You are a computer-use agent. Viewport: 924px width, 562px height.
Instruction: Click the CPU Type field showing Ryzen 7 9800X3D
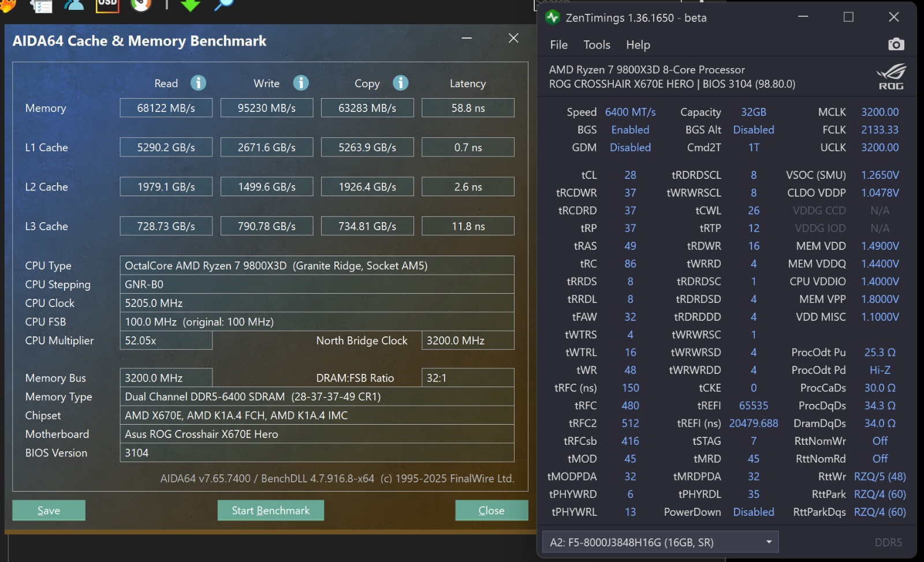click(317, 265)
